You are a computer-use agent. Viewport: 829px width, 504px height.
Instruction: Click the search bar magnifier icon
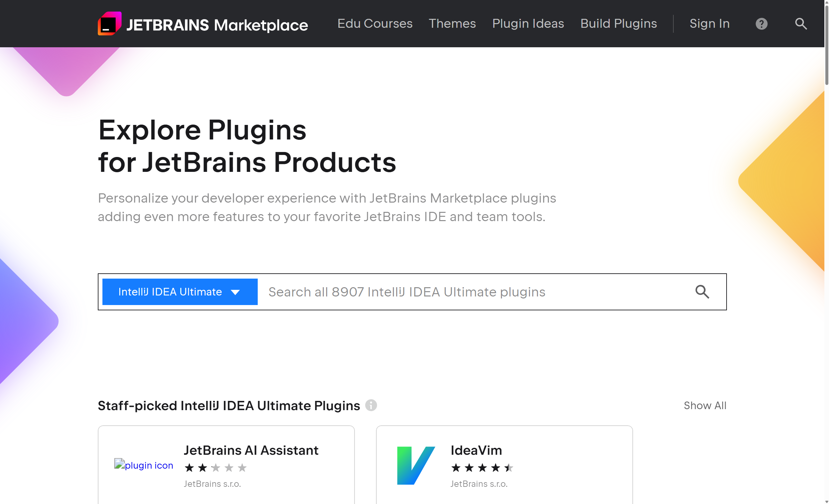pyautogui.click(x=702, y=292)
